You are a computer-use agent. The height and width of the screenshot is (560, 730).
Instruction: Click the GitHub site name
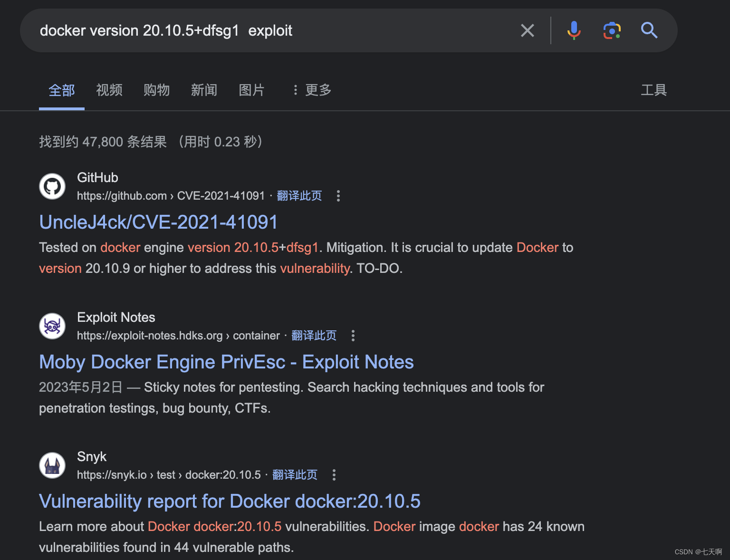[x=97, y=177]
